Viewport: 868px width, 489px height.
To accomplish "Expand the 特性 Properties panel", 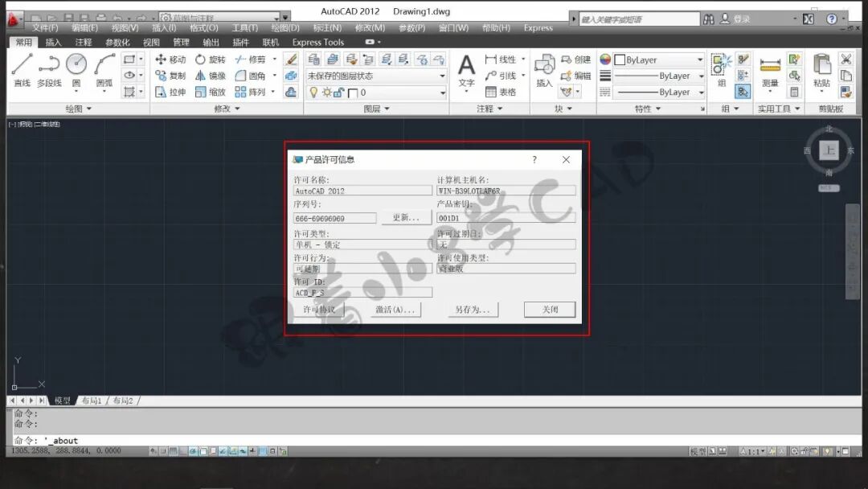I will 648,109.
